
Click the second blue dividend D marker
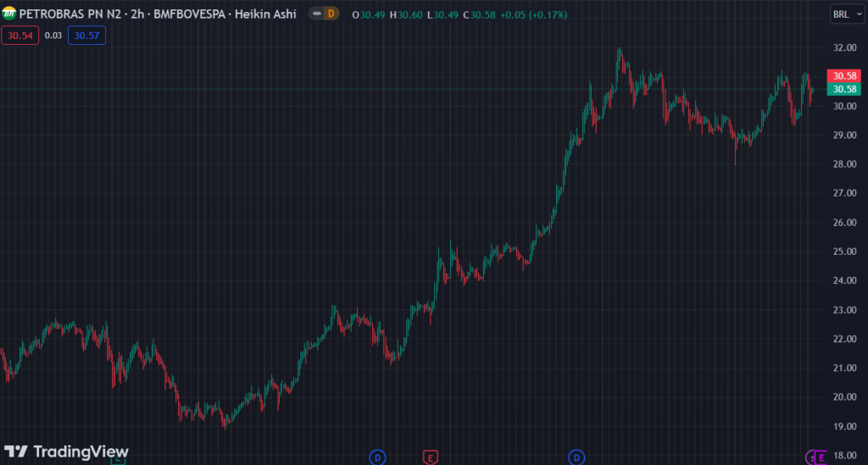(578, 457)
